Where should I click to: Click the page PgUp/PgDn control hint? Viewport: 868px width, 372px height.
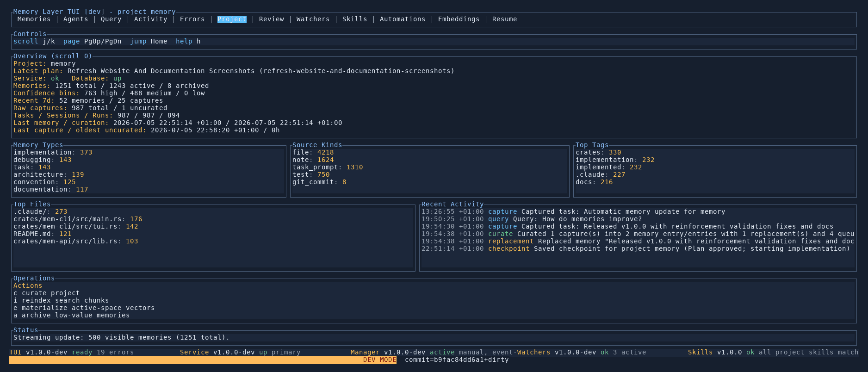[x=93, y=41]
